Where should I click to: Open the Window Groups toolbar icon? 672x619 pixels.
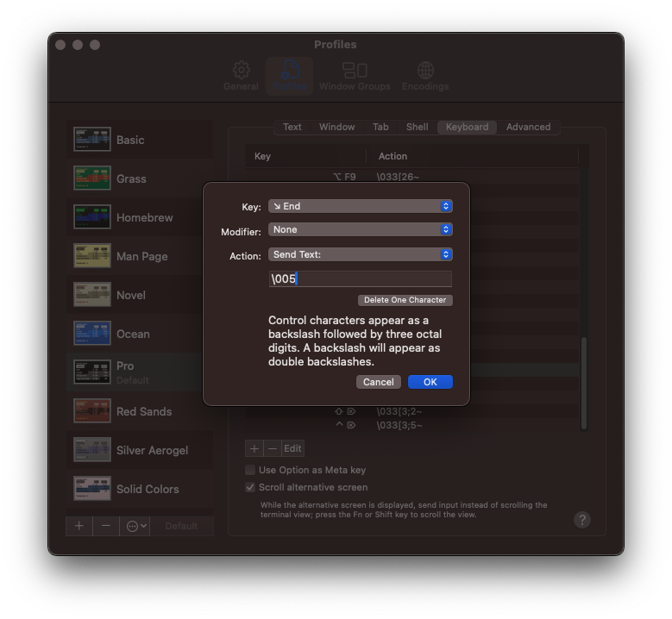(355, 72)
